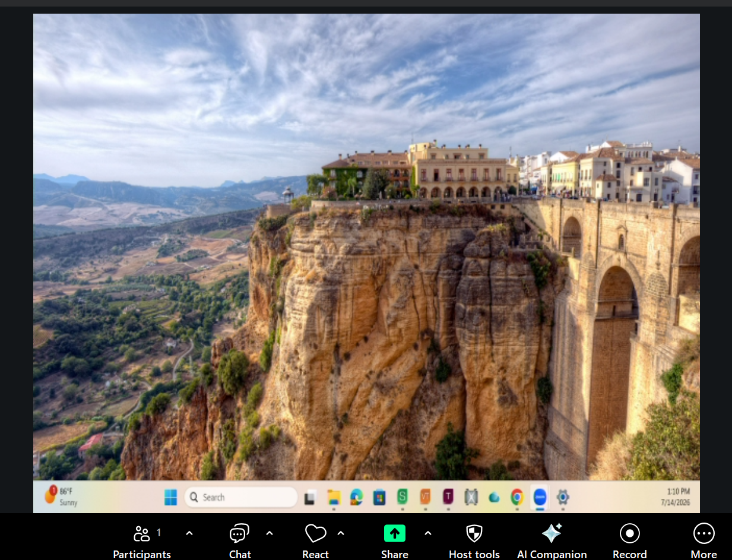This screenshot has width=732, height=560.
Task: Open Microsoft Edge in the shared taskbar
Action: pos(356,497)
